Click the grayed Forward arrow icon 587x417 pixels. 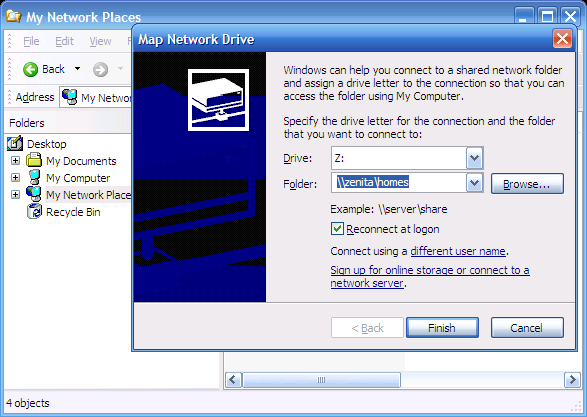point(100,69)
